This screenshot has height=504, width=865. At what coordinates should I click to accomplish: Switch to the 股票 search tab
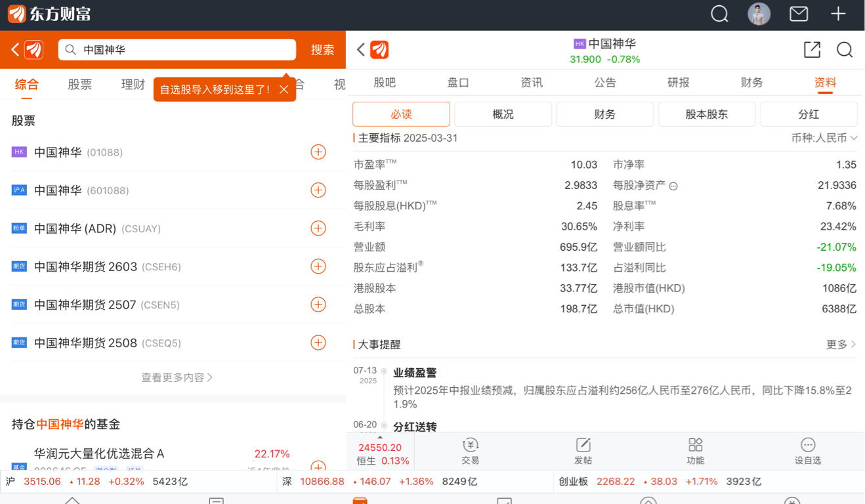[80, 85]
